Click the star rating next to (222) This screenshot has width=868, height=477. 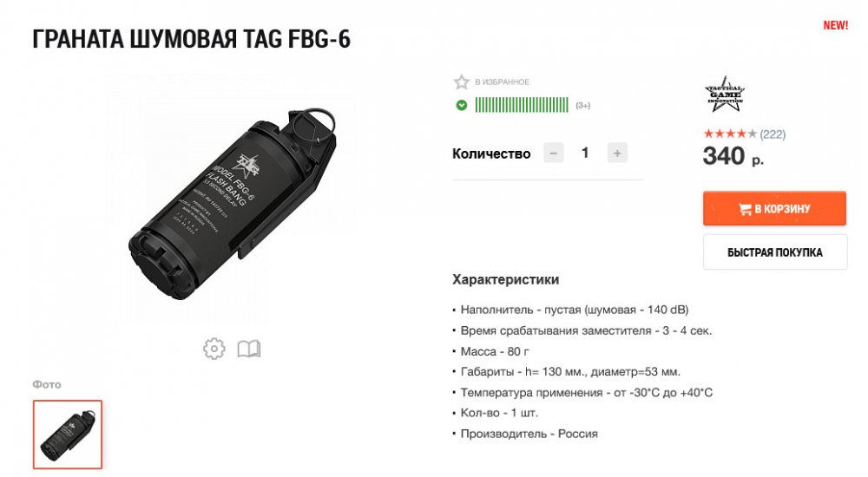(x=730, y=134)
